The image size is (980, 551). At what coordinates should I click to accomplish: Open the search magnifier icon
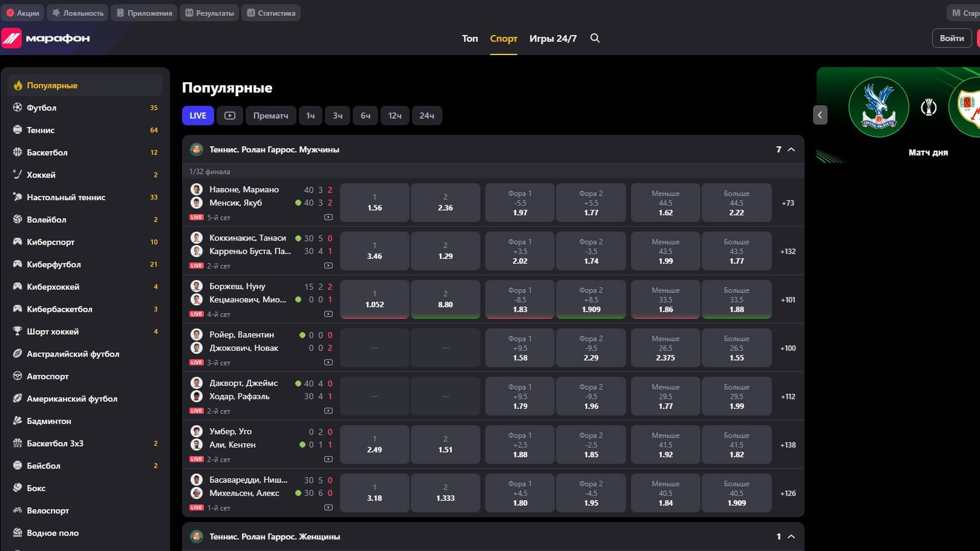click(x=595, y=38)
